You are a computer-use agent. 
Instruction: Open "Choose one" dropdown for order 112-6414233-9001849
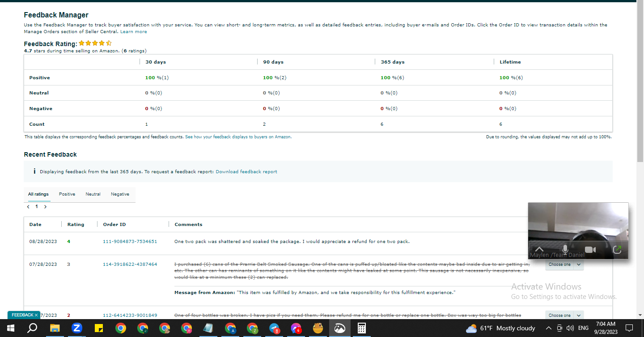(x=564, y=316)
